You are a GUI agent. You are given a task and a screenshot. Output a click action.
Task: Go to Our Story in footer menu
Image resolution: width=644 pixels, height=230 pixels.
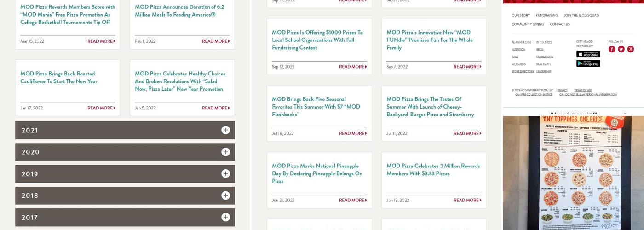(x=521, y=15)
